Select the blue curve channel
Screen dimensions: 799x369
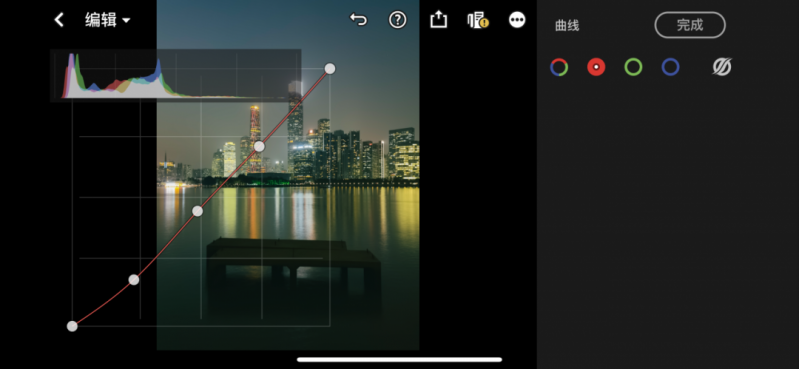pyautogui.click(x=671, y=67)
